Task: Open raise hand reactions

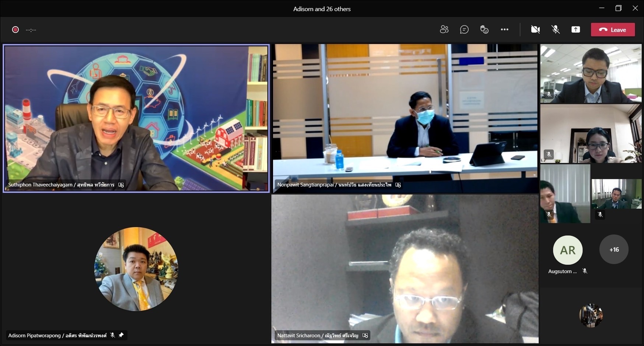Action: [484, 30]
